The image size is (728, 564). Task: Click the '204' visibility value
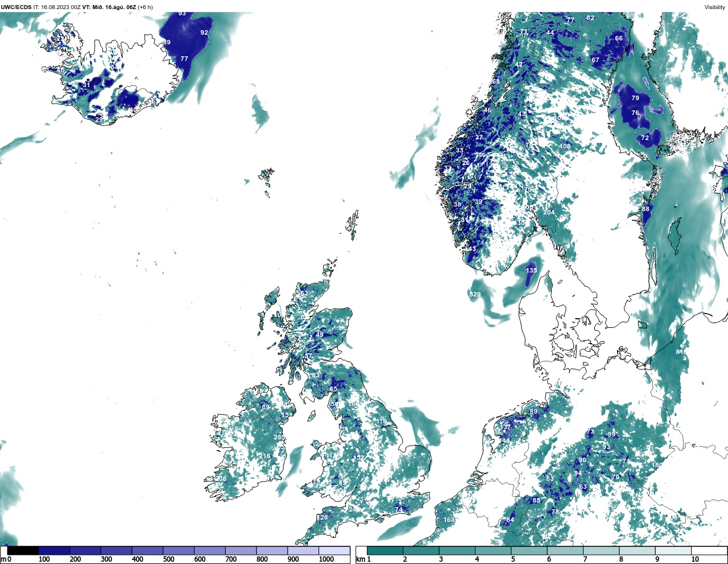tap(548, 212)
